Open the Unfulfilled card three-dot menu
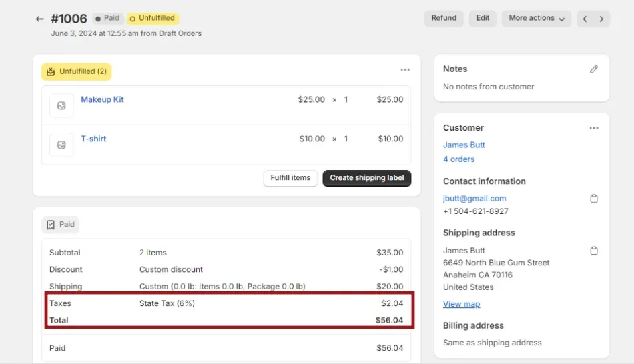The width and height of the screenshot is (634, 364). 405,70
